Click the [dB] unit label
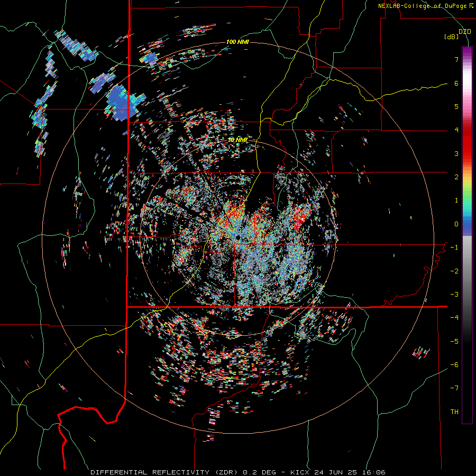Image resolution: width=476 pixels, height=476 pixels. (x=451, y=37)
